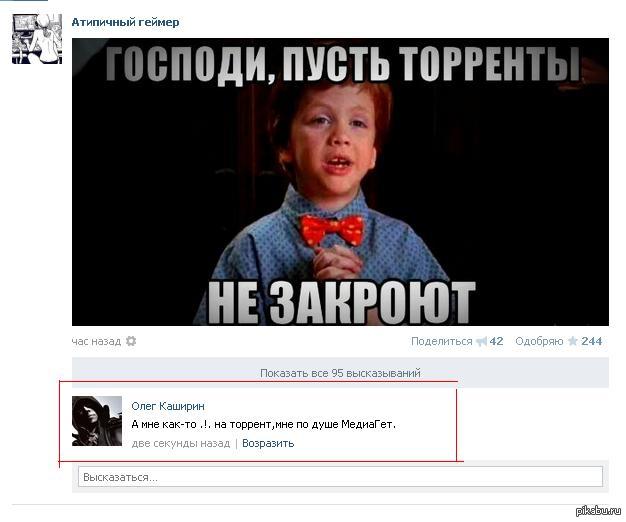Expand Показать все 95 высказываний
Viewport: 626px width, 522px height.
[340, 373]
